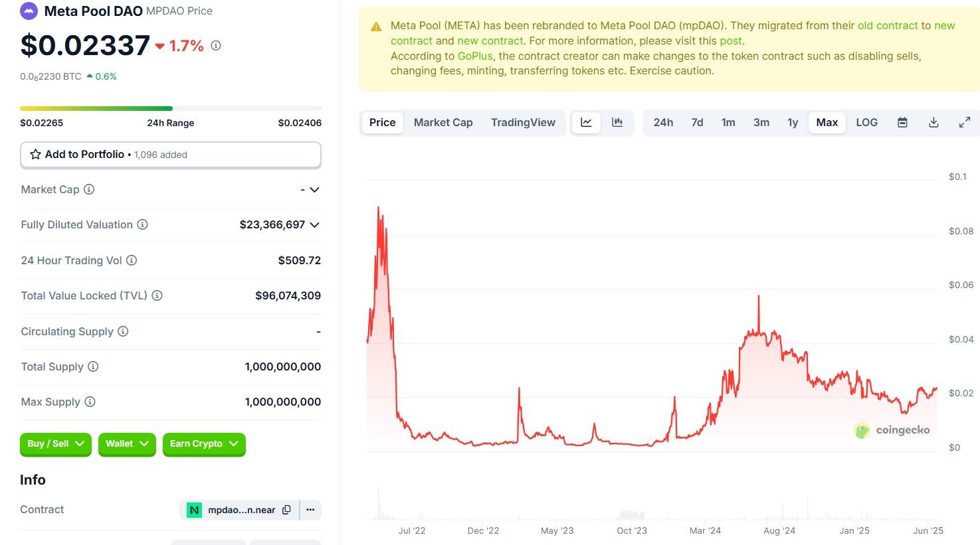Viewport: 980px width, 545px height.
Task: Select the line chart view icon
Action: (x=585, y=122)
